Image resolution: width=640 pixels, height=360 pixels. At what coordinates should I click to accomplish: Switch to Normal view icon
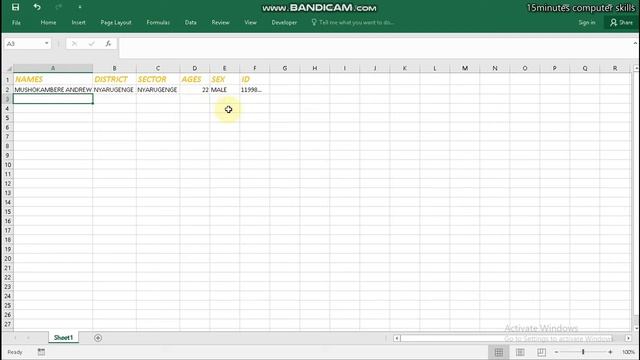[x=499, y=352]
